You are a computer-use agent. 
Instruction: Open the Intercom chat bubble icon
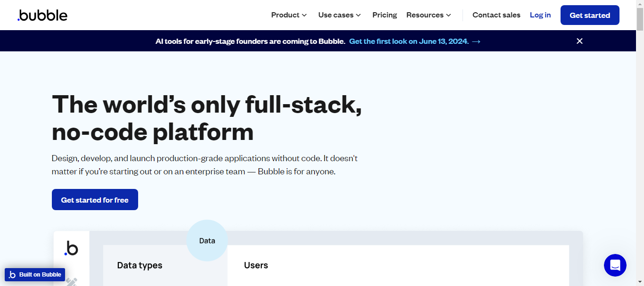click(x=615, y=265)
